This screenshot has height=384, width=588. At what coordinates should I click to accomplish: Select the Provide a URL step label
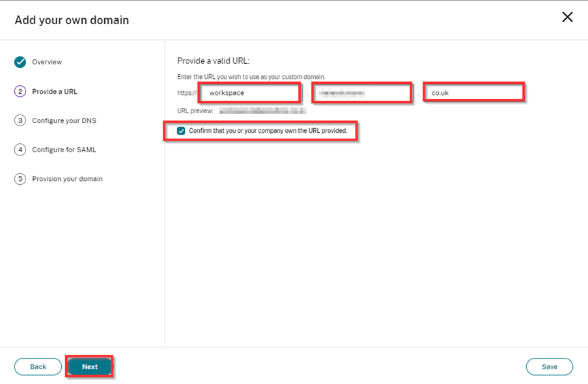pos(55,91)
